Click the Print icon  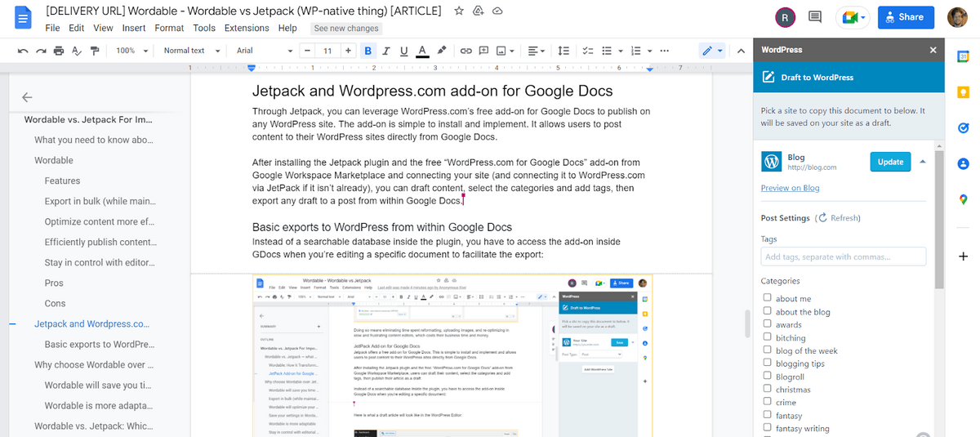click(59, 51)
